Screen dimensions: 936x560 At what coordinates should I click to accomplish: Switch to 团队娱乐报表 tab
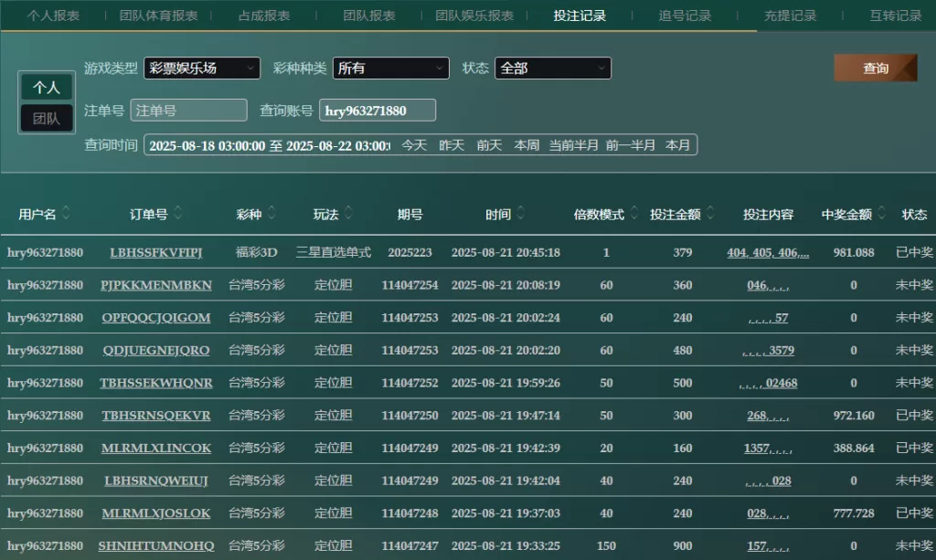pos(474,16)
